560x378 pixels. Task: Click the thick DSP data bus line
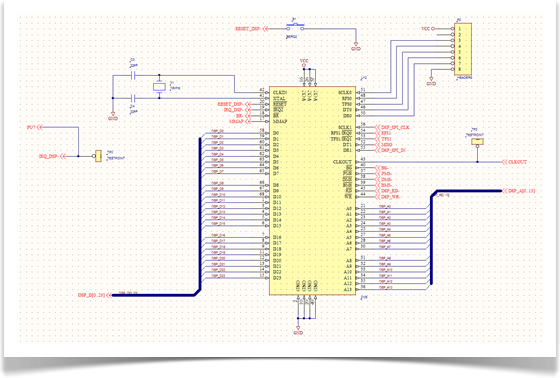(x=200, y=214)
